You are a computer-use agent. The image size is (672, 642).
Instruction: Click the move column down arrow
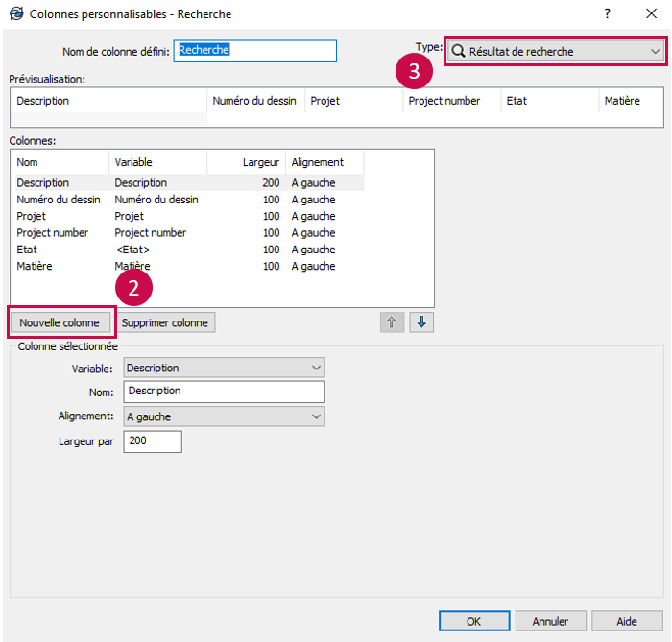421,322
